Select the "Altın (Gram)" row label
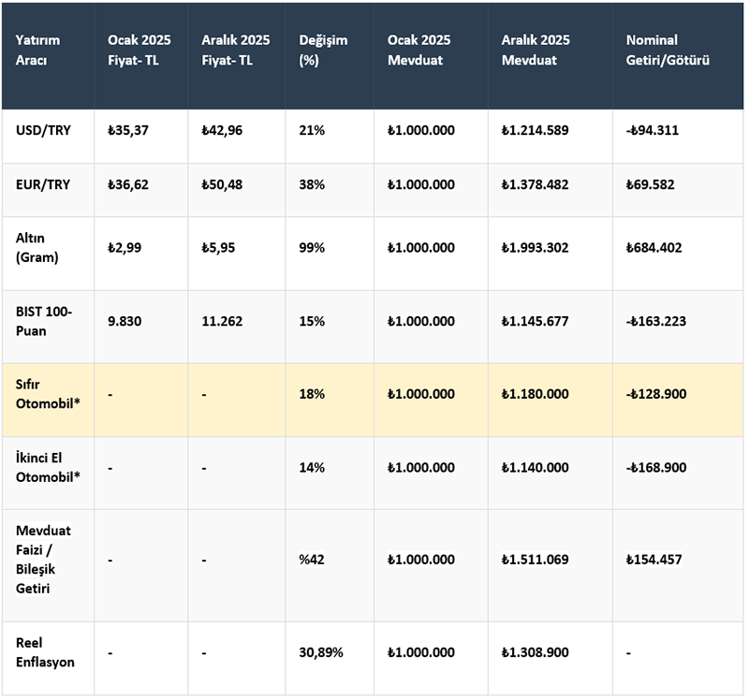749x700 pixels. click(x=37, y=247)
